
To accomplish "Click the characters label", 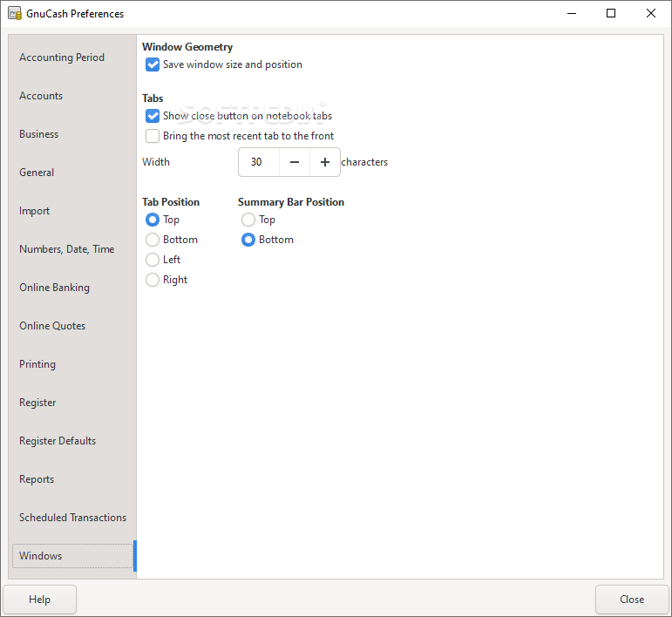I will (x=364, y=162).
